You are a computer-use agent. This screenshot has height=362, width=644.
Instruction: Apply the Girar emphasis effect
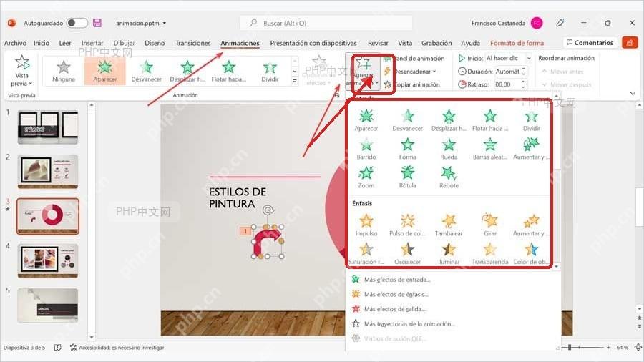click(x=490, y=225)
